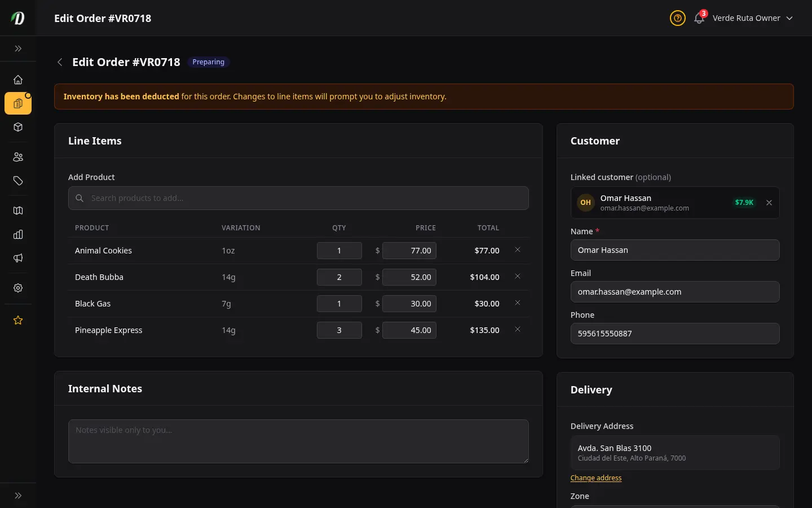This screenshot has height=508, width=812.
Task: Expand the sidebar with top double-chevron
Action: [x=18, y=49]
